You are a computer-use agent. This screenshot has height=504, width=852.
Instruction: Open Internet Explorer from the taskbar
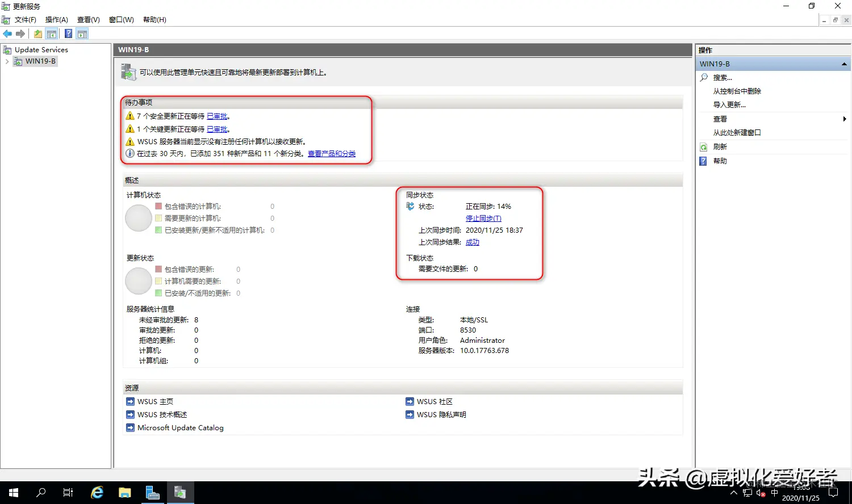97,492
